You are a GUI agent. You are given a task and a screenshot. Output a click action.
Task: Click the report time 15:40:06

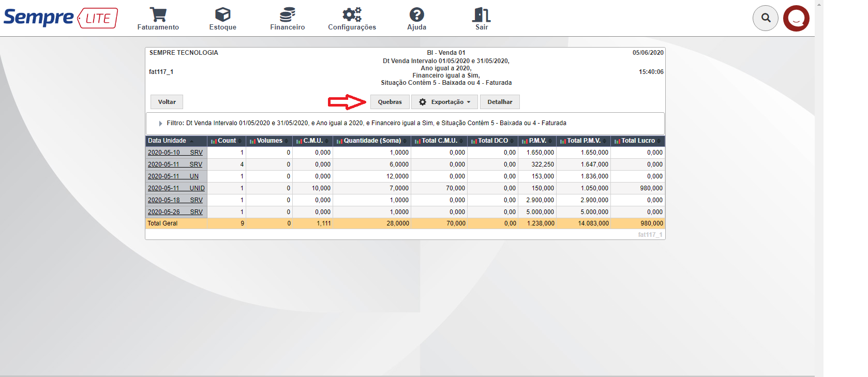[651, 72]
